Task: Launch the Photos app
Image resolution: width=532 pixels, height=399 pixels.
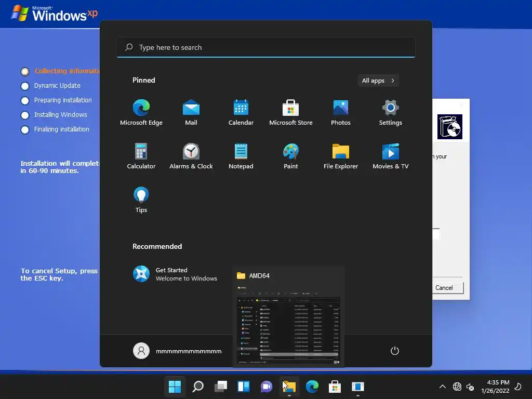Action: (x=341, y=113)
